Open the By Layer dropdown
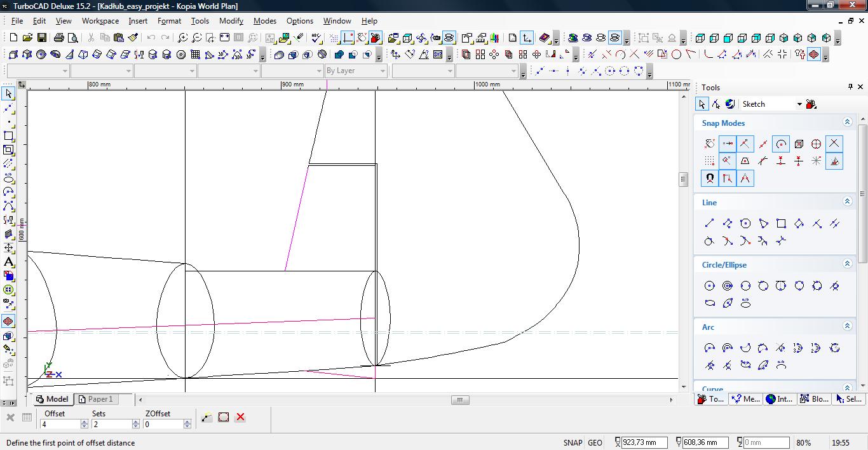The image size is (868, 450). pyautogui.click(x=383, y=71)
